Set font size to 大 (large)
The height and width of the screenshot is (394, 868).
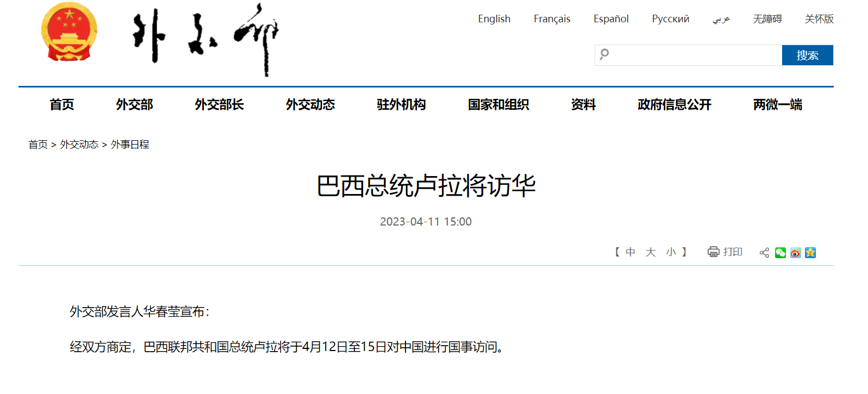[651, 252]
